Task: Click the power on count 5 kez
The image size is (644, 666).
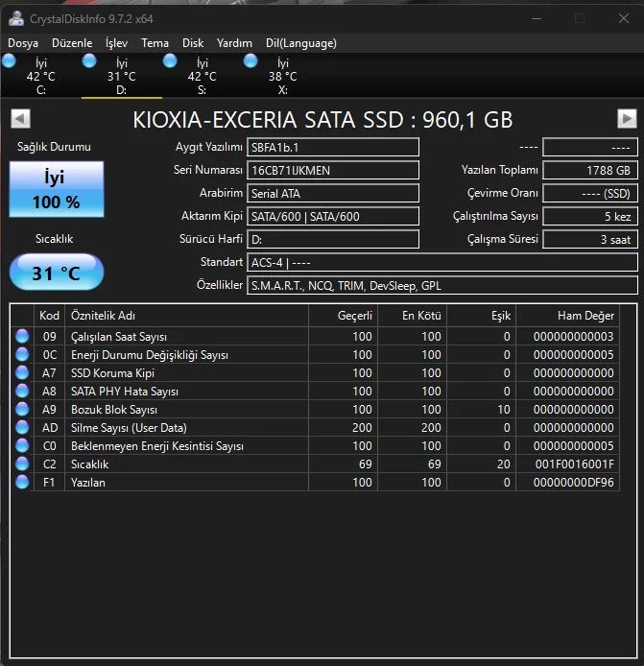Action: click(x=590, y=216)
